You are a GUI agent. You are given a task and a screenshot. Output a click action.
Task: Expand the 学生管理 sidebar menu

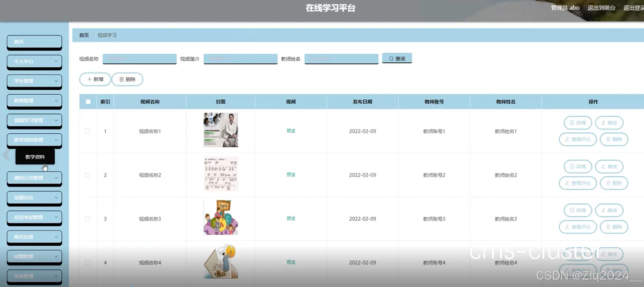click(x=34, y=81)
